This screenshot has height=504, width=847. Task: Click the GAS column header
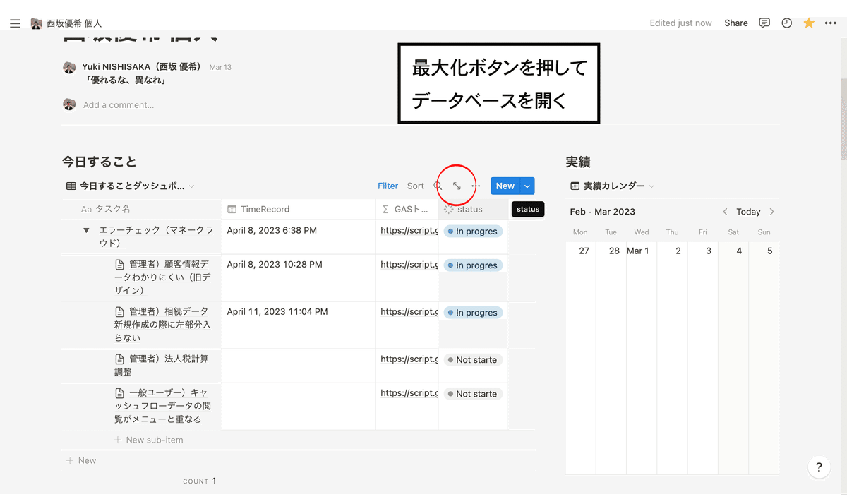coord(407,210)
